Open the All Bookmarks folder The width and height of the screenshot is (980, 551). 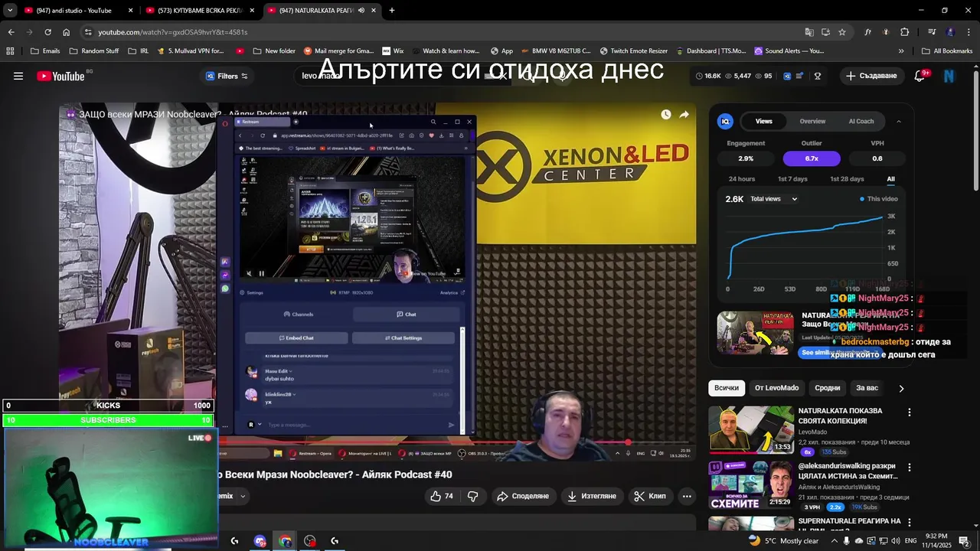pos(947,51)
